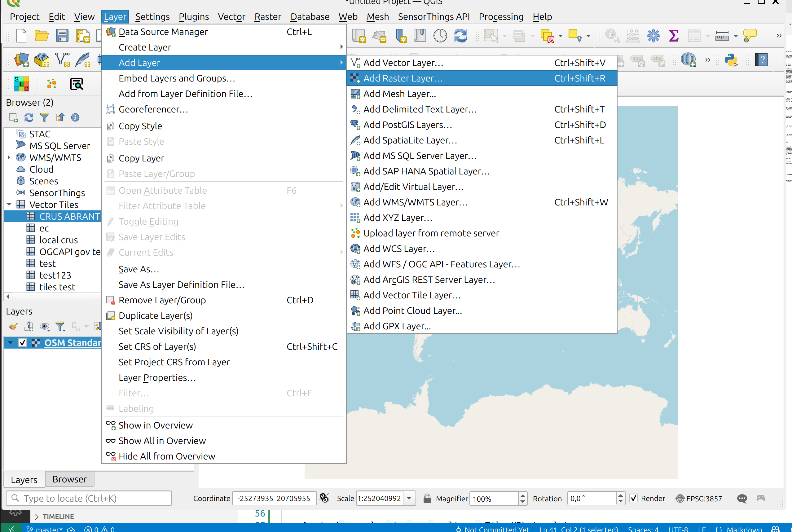Increase Magnifier with the up stepper arrow
792x532 pixels.
pyautogui.click(x=522, y=495)
